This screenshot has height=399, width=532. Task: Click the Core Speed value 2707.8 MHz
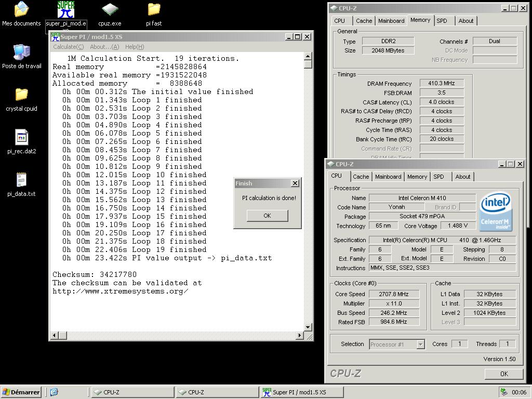click(394, 294)
